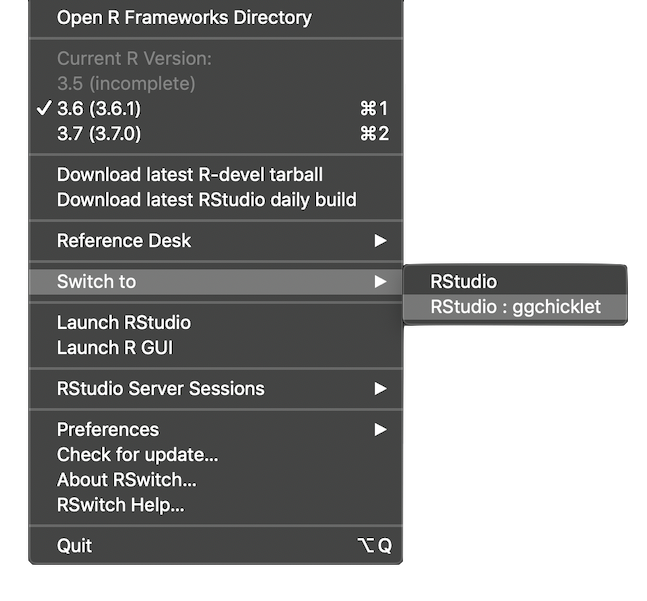
Task: Click the Reference Desk submenu arrow
Action: coord(380,241)
